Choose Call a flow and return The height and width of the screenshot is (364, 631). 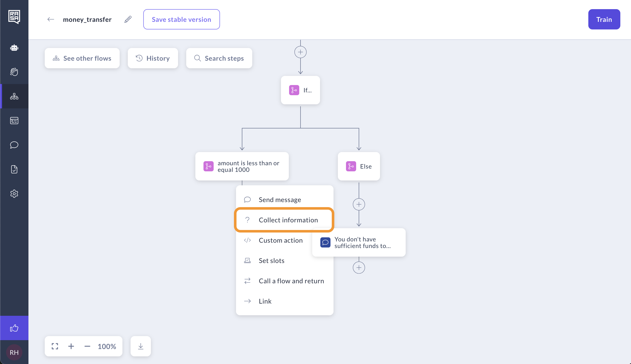click(291, 281)
